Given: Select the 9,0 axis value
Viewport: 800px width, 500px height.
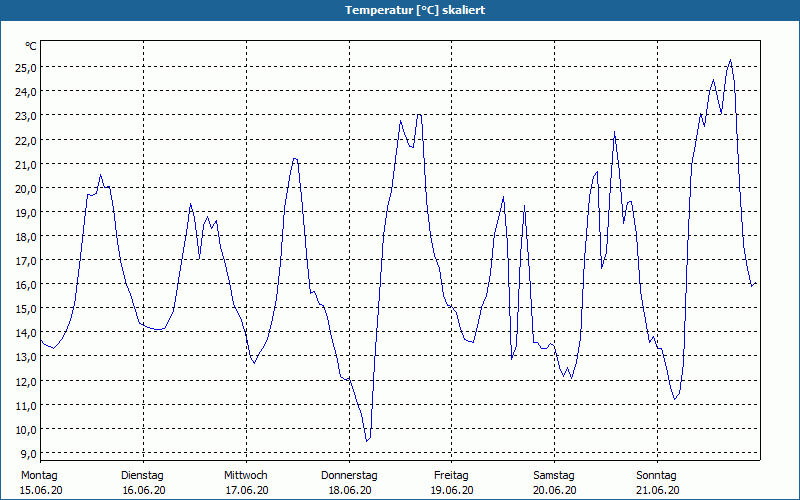Looking at the screenshot, I should pyautogui.click(x=28, y=454).
